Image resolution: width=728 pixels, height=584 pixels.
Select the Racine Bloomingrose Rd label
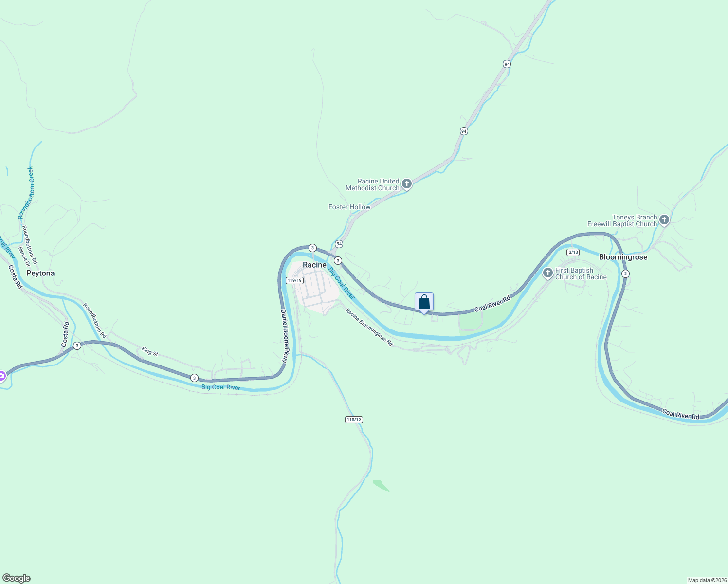(369, 327)
